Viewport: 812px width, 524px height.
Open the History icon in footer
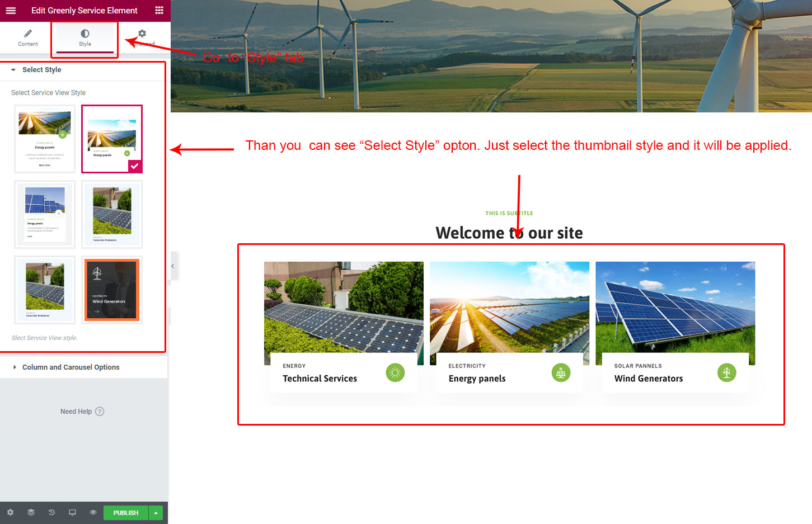click(51, 512)
